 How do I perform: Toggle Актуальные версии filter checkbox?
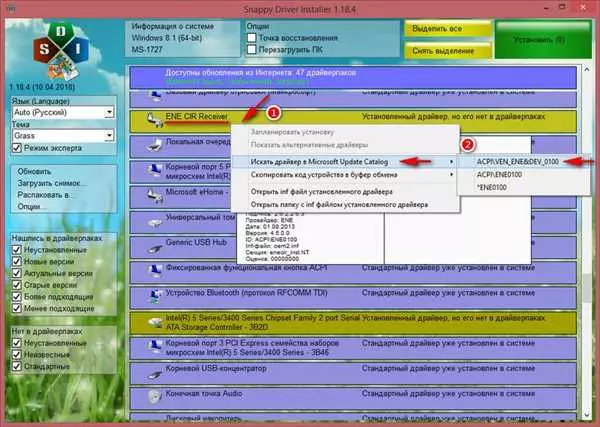coord(16,273)
